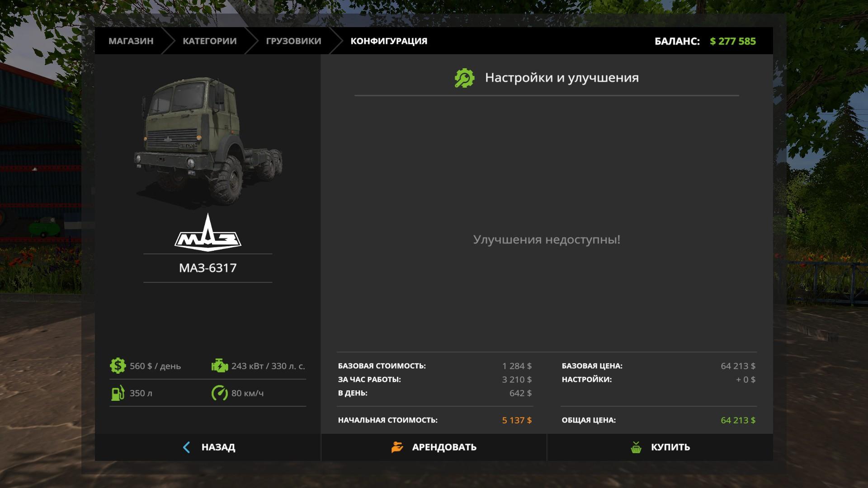
Task: Click the blue back arrow chevron
Action: (186, 447)
